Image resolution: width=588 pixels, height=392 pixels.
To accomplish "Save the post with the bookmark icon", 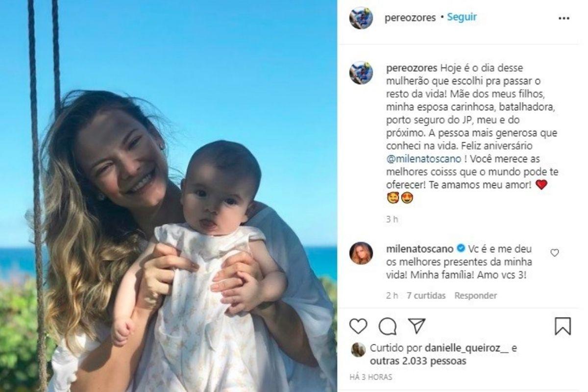I will [x=563, y=326].
